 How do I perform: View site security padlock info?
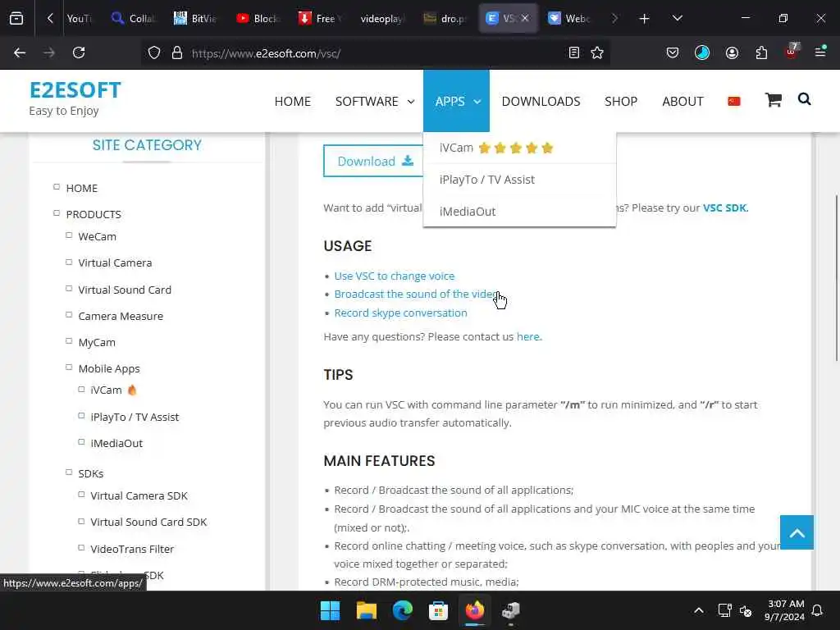point(177,52)
